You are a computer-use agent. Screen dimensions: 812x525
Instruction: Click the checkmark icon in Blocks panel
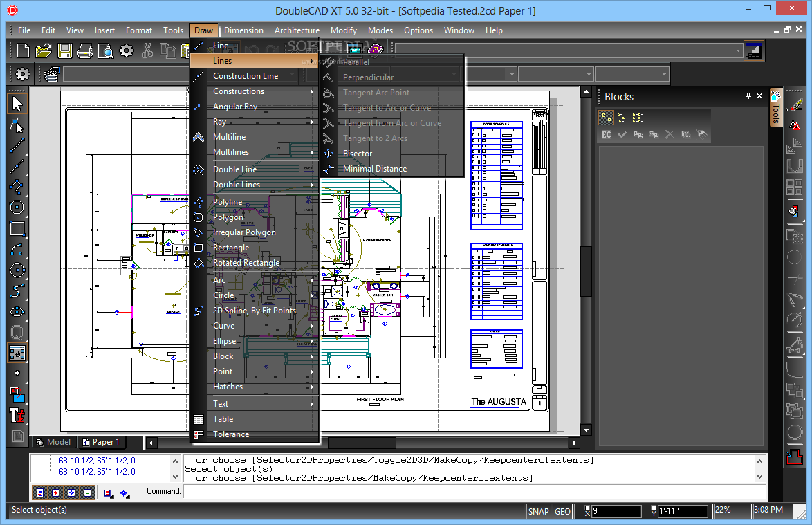click(x=622, y=135)
